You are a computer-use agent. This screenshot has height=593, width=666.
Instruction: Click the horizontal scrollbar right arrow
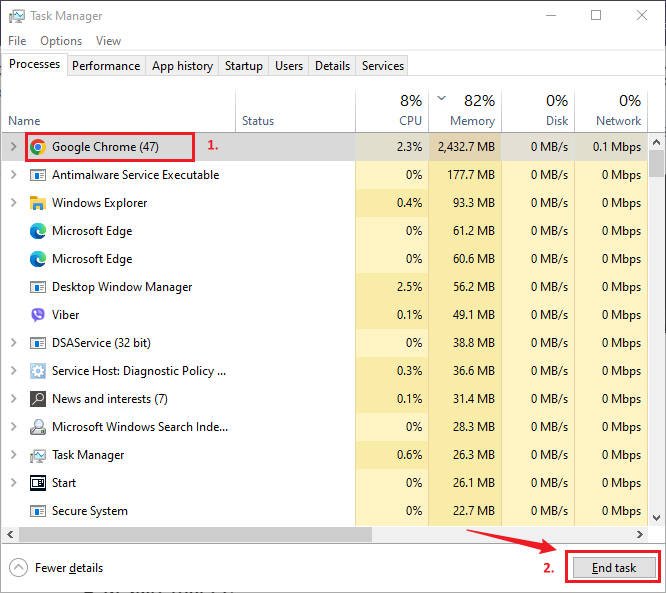640,534
